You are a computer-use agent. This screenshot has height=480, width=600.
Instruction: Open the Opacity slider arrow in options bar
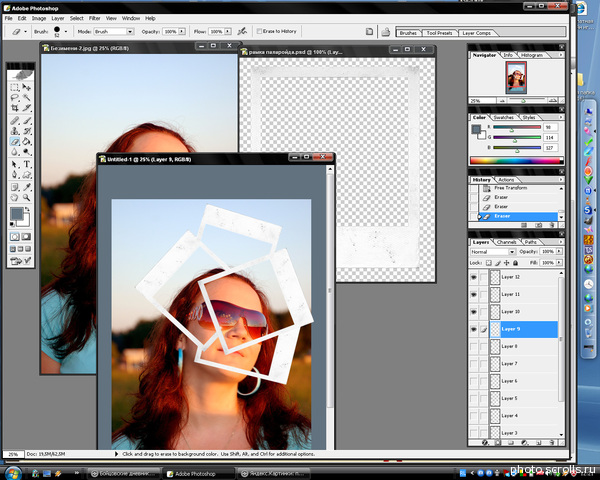(182, 31)
